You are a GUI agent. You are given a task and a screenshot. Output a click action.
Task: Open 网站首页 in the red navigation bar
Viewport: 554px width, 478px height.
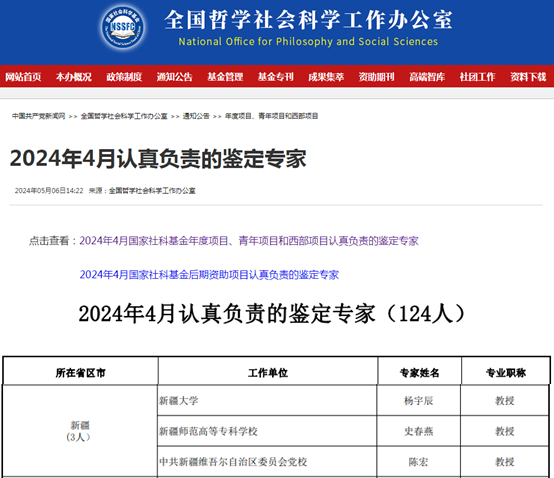point(23,77)
